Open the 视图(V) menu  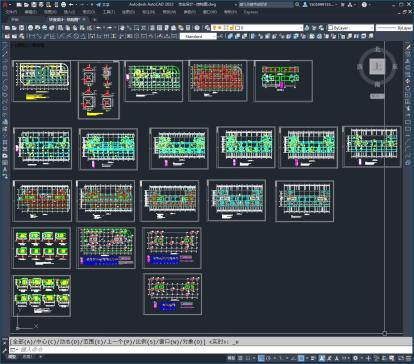tap(50, 12)
